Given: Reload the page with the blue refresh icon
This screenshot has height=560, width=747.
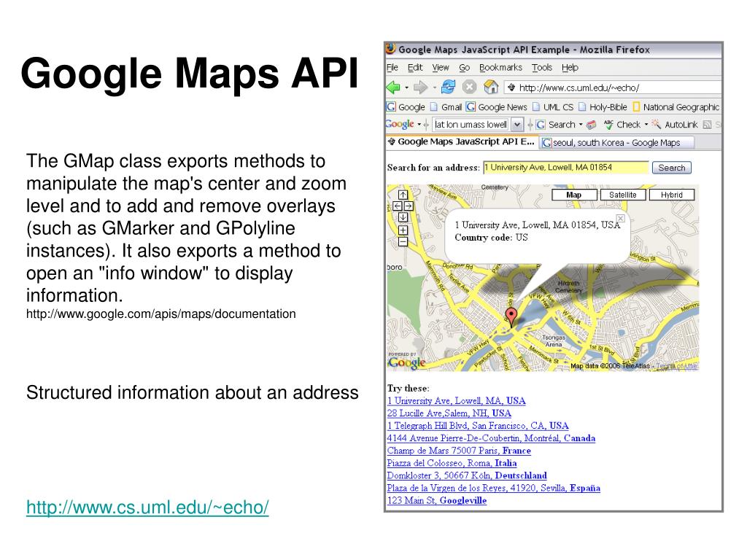Looking at the screenshot, I should [x=448, y=87].
